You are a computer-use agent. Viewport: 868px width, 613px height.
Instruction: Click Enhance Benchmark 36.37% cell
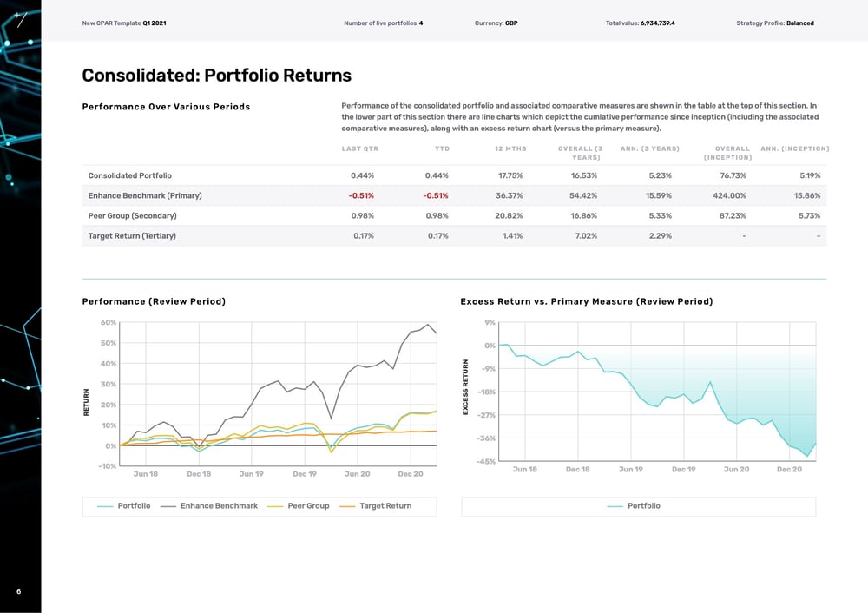tap(510, 195)
